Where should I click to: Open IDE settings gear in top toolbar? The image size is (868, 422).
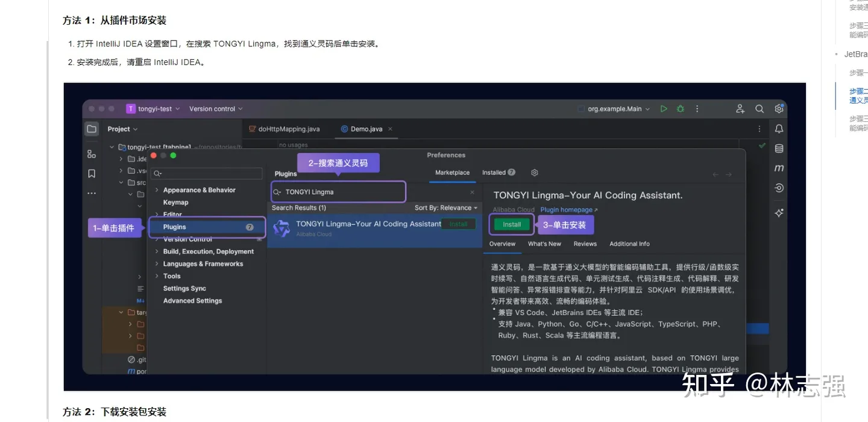click(779, 109)
